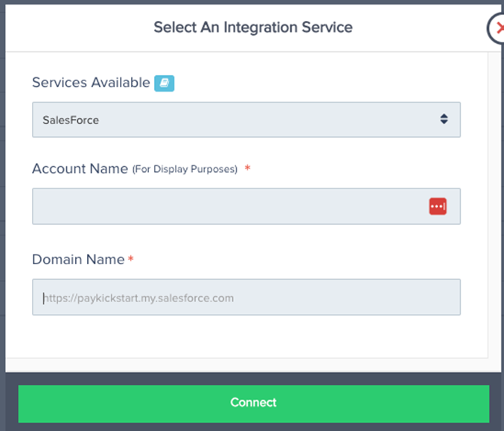Click the up-down arrow on the services selector
This screenshot has width=504, height=431.
pyautogui.click(x=444, y=119)
